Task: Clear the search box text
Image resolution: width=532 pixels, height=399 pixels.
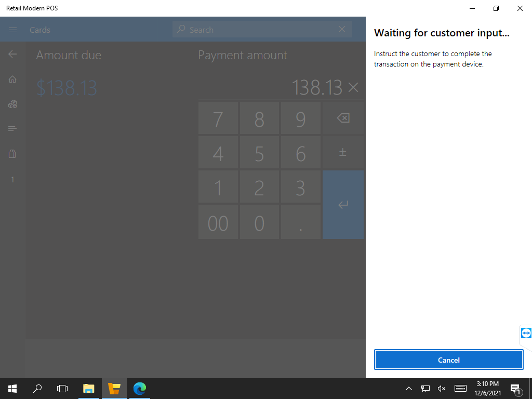Action: click(x=342, y=30)
